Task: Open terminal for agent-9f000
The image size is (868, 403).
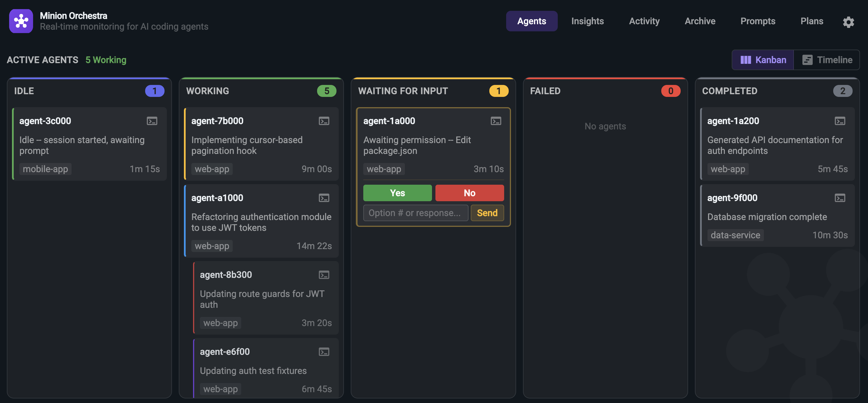Action: pos(840,198)
